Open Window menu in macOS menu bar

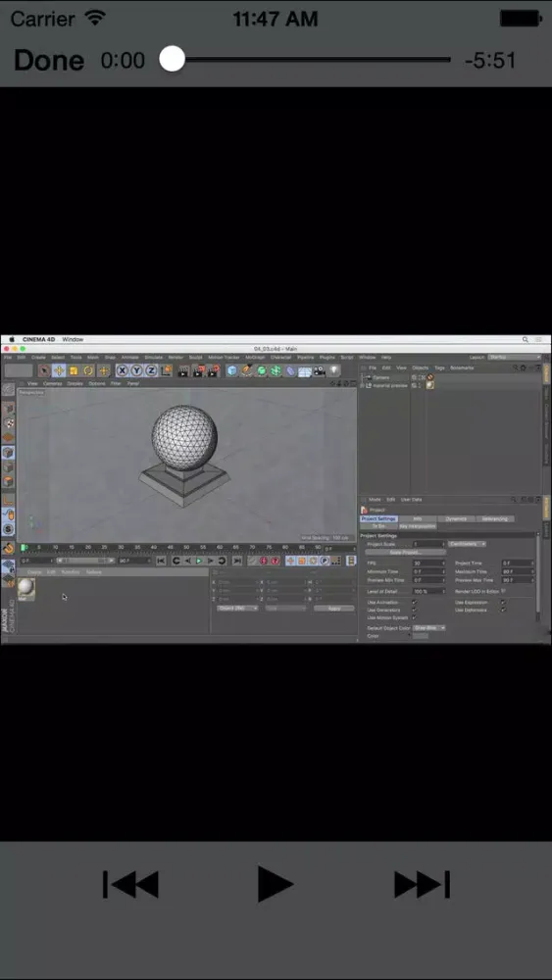click(73, 339)
